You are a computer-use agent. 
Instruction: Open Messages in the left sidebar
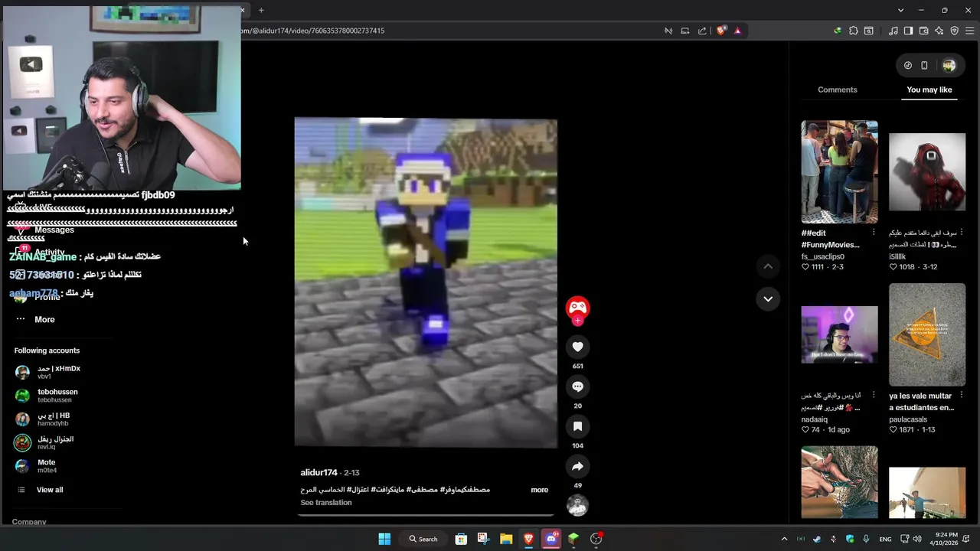(x=54, y=230)
